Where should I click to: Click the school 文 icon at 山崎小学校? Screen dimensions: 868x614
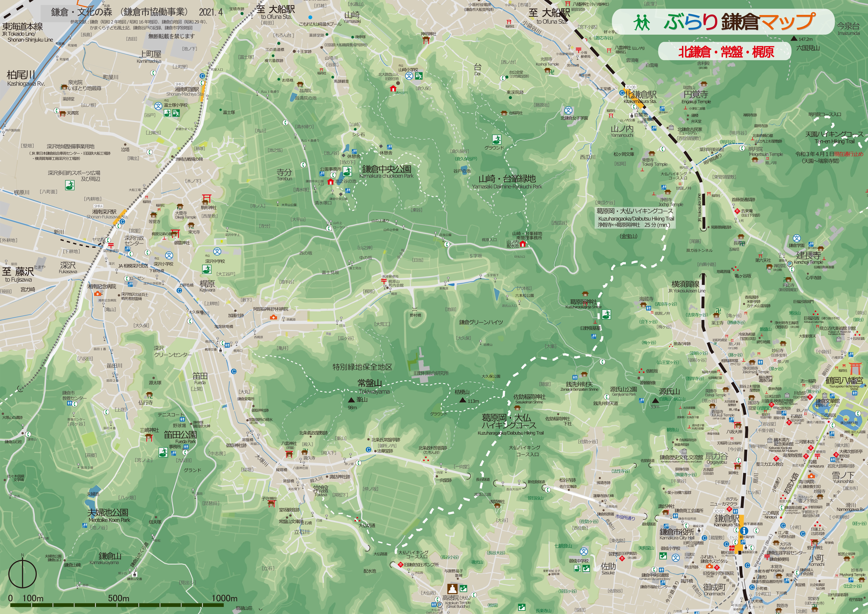pyautogui.click(x=409, y=76)
